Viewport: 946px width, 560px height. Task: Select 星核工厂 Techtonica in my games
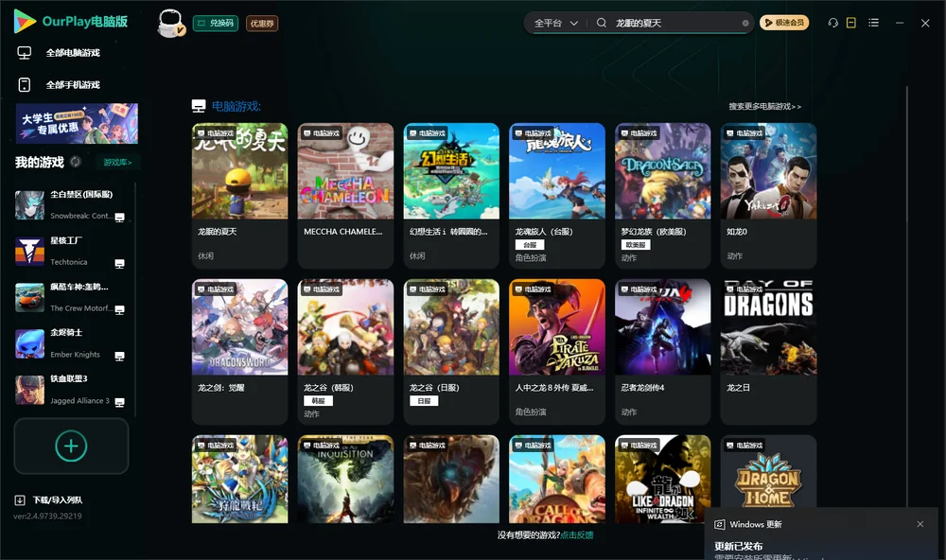click(x=71, y=252)
